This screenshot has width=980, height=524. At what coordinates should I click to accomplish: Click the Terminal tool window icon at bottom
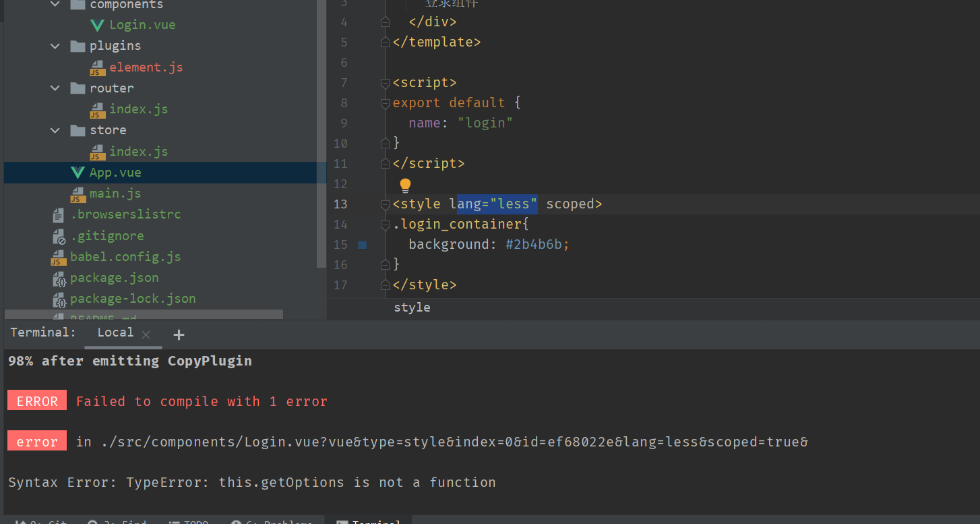pyautogui.click(x=368, y=521)
